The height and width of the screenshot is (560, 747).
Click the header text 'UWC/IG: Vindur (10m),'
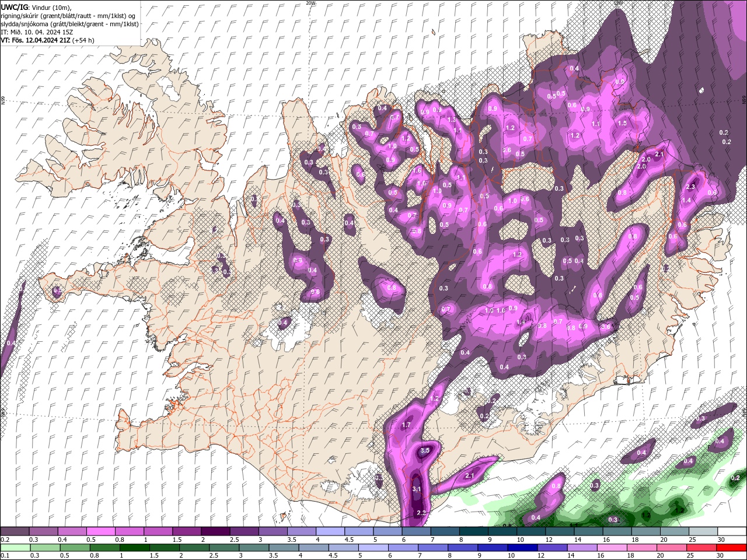36,7
